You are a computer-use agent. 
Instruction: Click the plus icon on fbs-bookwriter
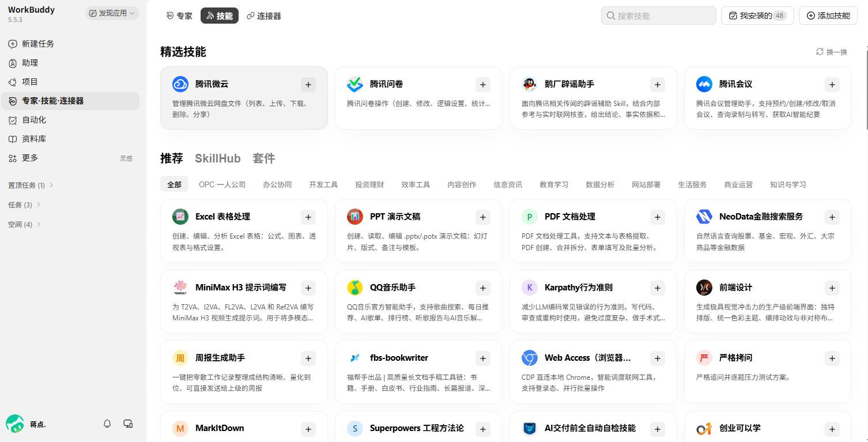click(483, 358)
